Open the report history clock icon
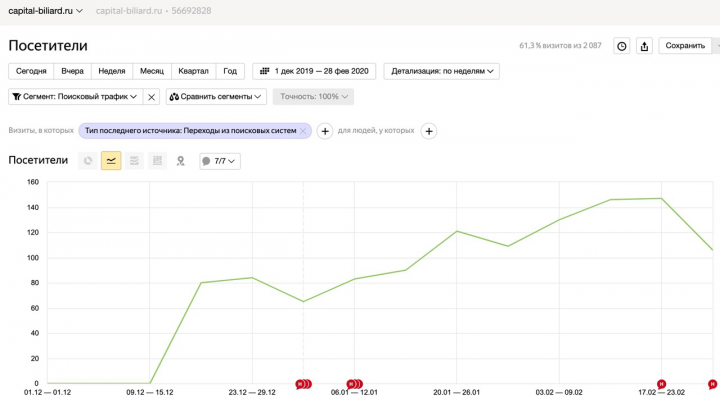 point(621,46)
